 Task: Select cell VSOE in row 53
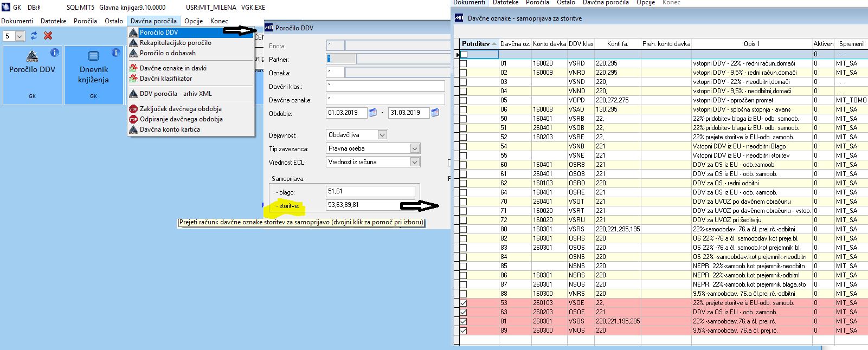coord(581,303)
